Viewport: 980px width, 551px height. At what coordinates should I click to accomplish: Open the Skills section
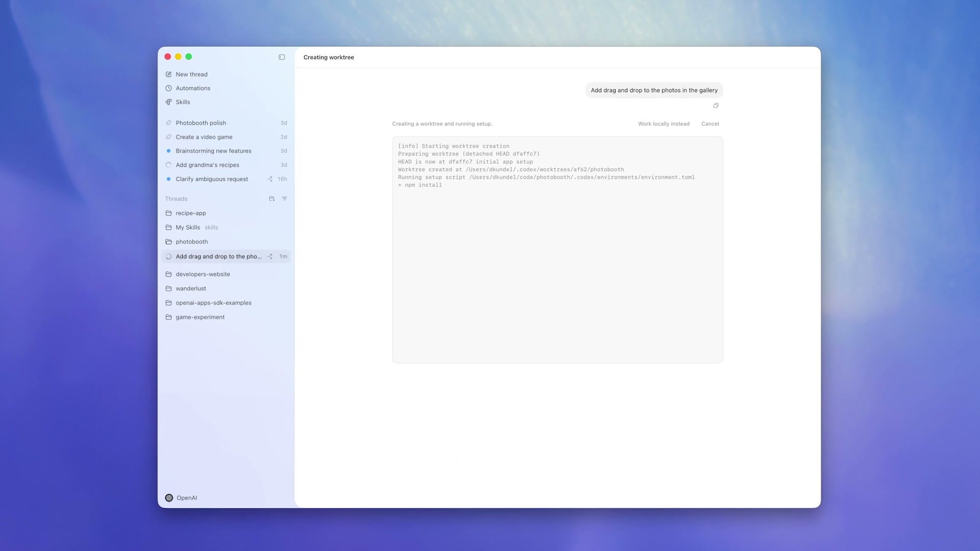[226, 102]
